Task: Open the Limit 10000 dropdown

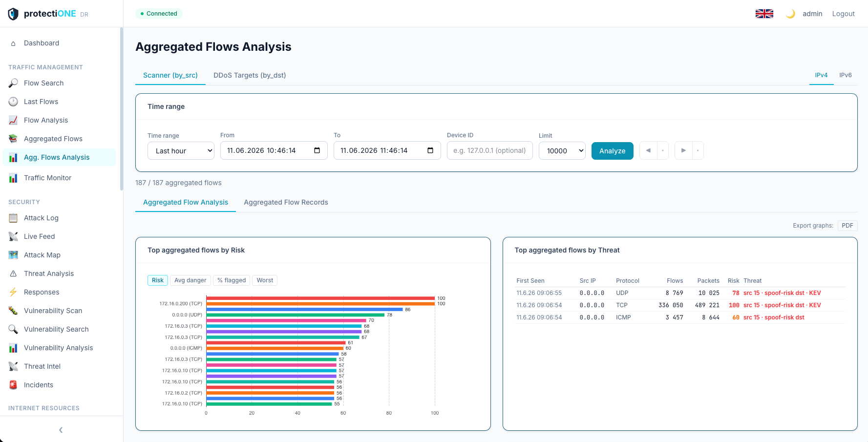Action: pyautogui.click(x=562, y=150)
